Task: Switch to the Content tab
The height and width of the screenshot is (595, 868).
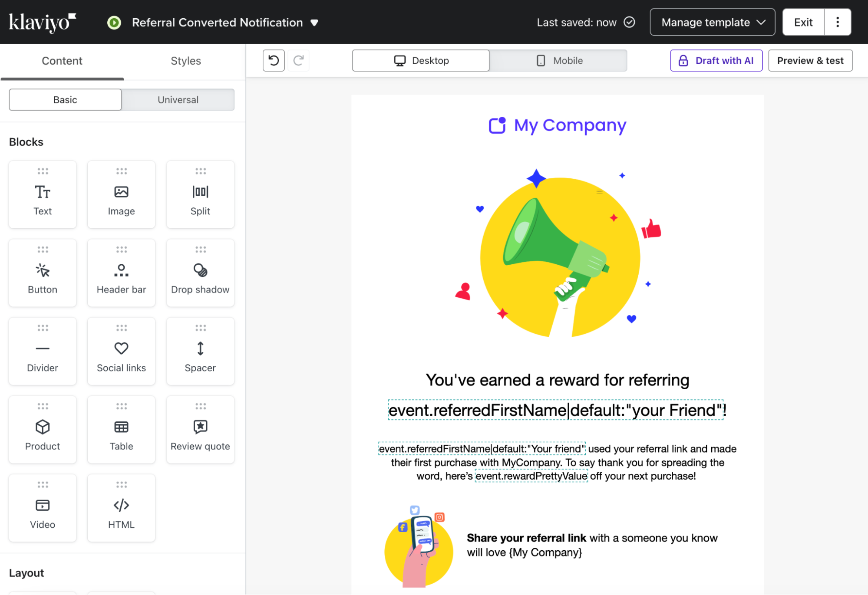Action: (62, 61)
